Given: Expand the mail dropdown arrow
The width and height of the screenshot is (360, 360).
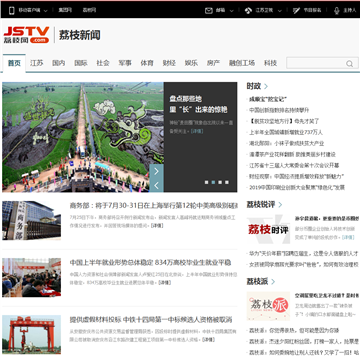Looking at the screenshot, I should 231,11.
